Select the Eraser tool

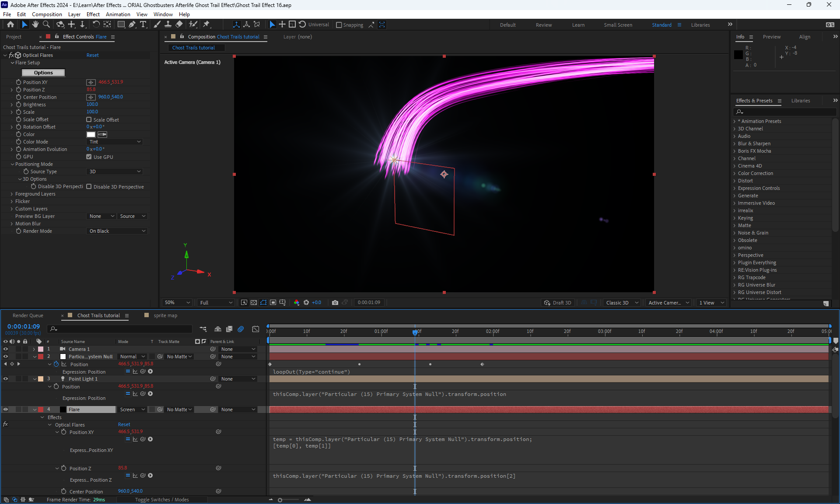179,24
